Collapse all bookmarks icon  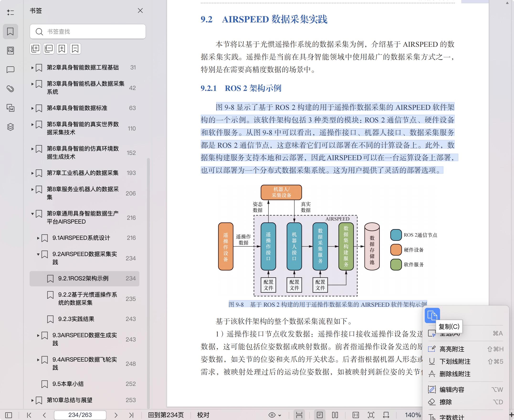pyautogui.click(x=49, y=49)
